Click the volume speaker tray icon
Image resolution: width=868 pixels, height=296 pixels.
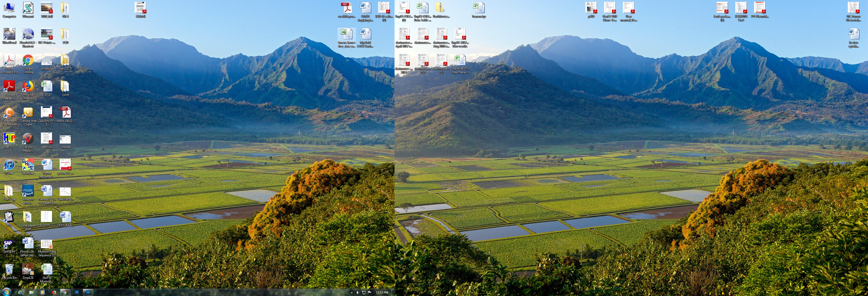358,293
